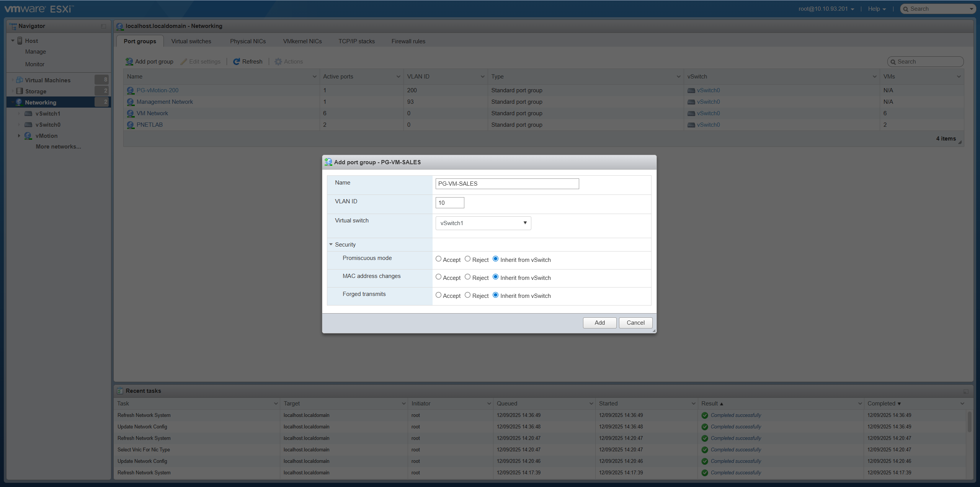
Task: Click the vSwitch0 switch icon beside VM Network
Action: (x=691, y=113)
